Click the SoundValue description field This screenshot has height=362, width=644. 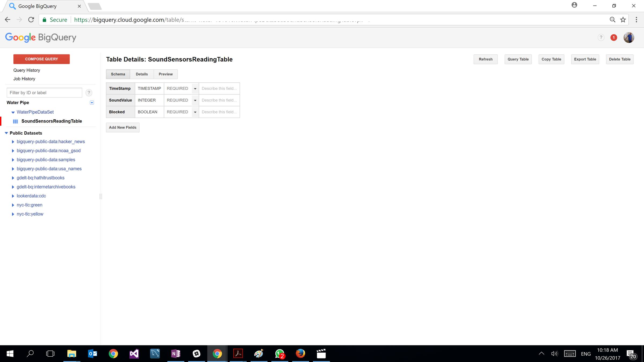pos(219,100)
